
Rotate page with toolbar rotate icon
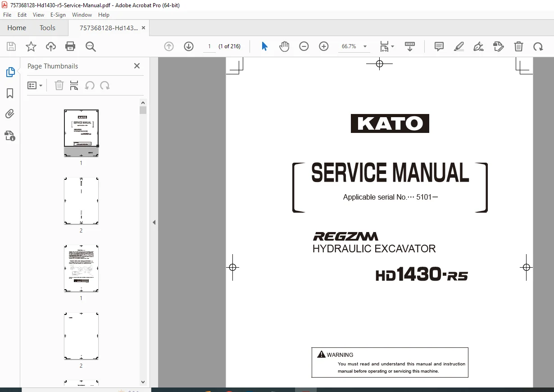(538, 46)
